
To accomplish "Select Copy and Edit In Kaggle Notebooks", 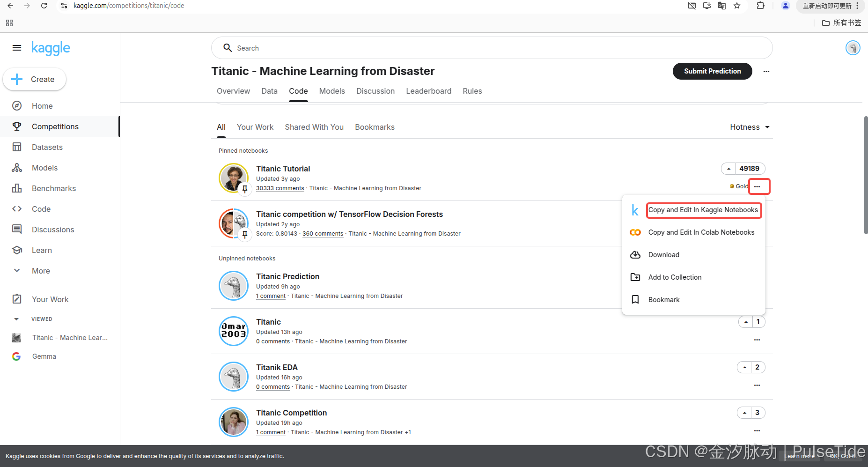I will 703,210.
